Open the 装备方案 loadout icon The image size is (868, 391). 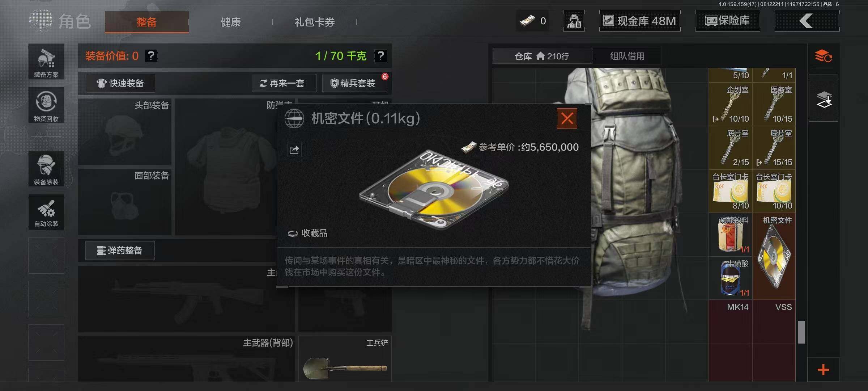pyautogui.click(x=46, y=62)
